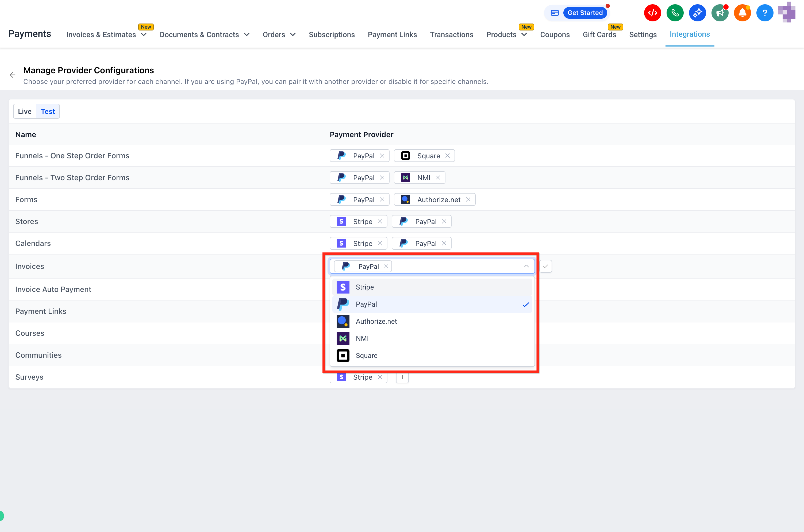Expand the Invoices & Estimates menu

[106, 34]
